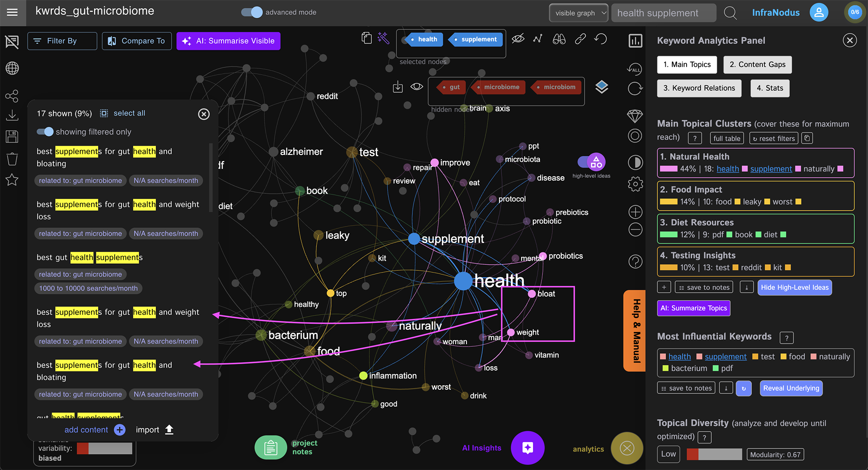This screenshot has width=868, height=470.
Task: Select the health node in the graph
Action: tap(464, 281)
